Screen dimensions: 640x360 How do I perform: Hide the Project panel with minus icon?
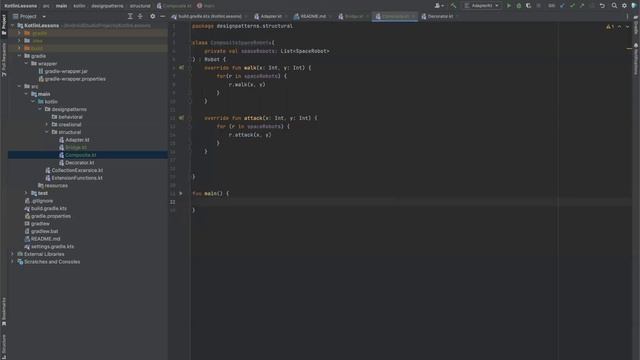coord(162,16)
